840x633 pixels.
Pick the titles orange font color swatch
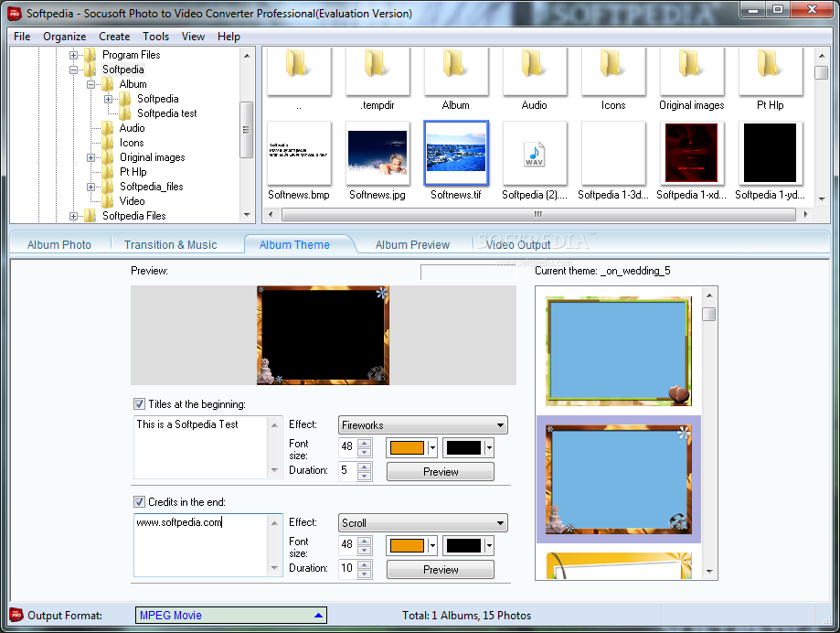click(x=407, y=447)
